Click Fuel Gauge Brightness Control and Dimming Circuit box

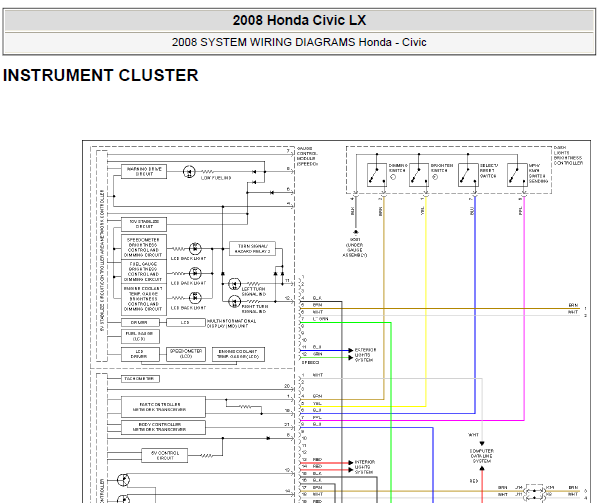(144, 272)
